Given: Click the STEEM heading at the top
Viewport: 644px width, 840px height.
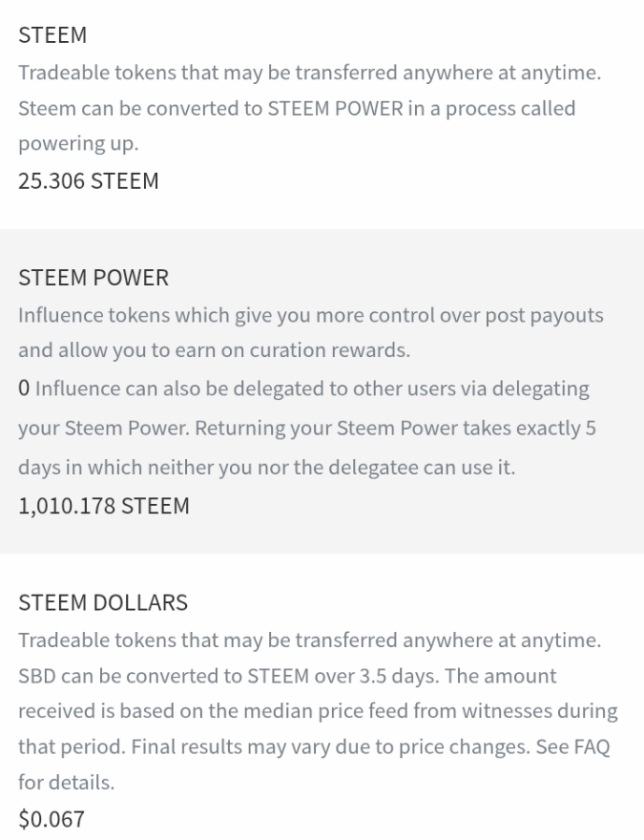Looking at the screenshot, I should [52, 34].
